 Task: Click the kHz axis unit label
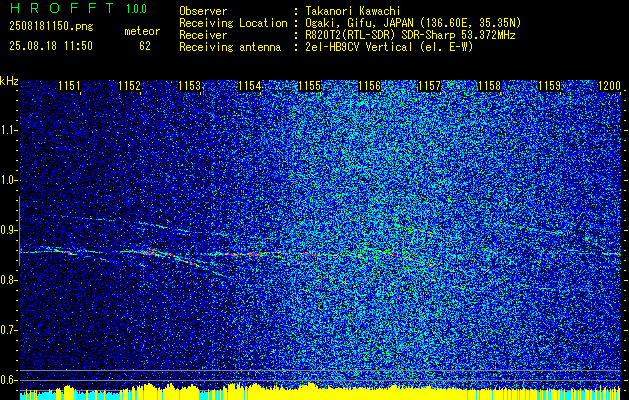coord(9,81)
